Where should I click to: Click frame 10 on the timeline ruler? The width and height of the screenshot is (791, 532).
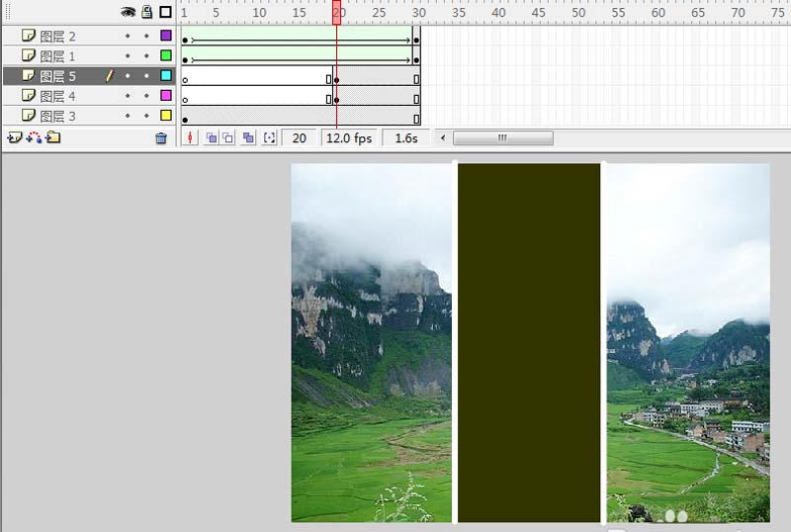pos(259,13)
